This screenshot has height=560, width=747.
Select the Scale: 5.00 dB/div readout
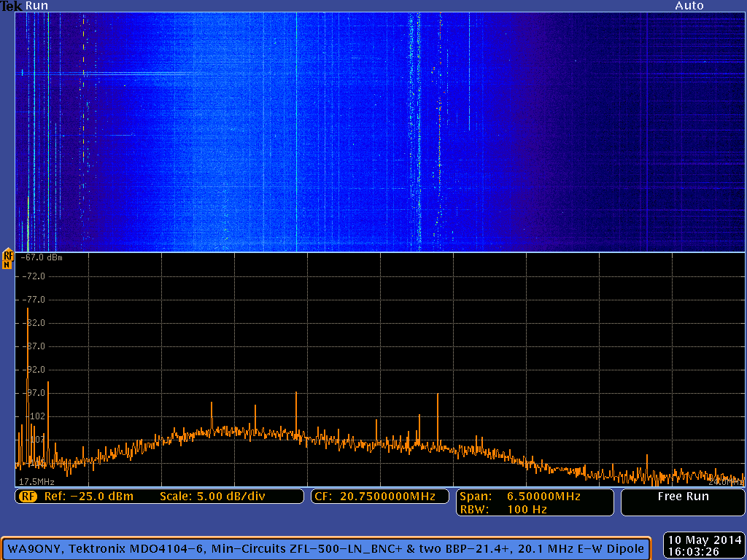click(x=212, y=497)
